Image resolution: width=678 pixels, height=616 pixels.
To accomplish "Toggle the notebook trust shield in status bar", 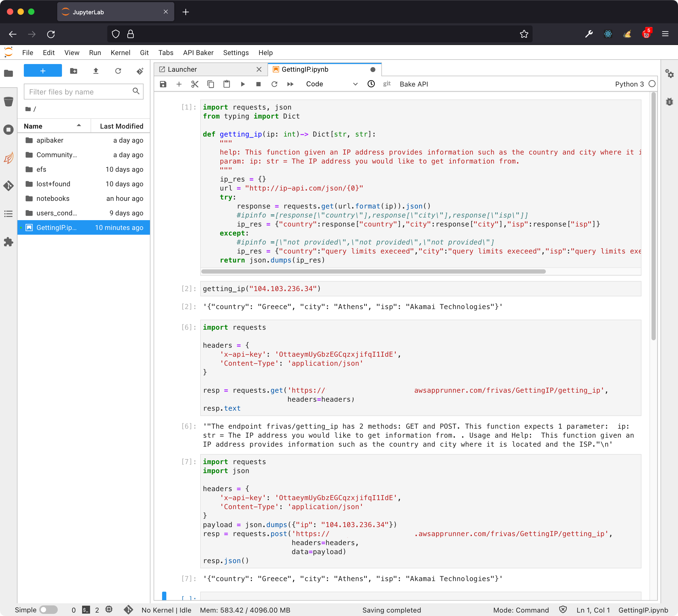I will pyautogui.click(x=563, y=610).
